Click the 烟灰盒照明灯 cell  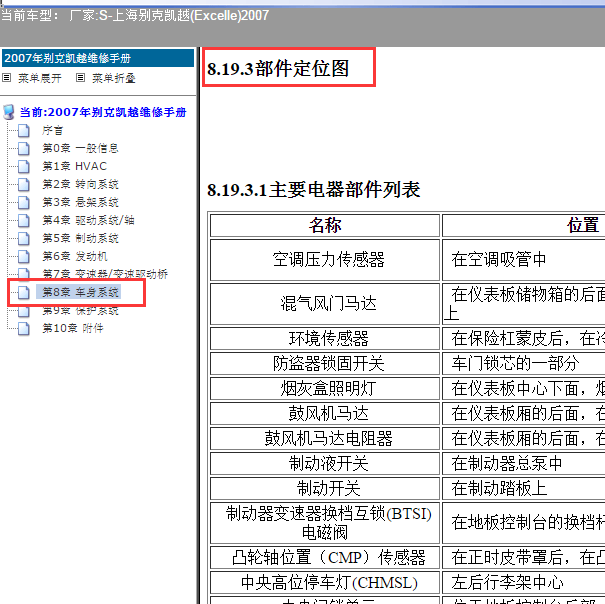pos(325,389)
